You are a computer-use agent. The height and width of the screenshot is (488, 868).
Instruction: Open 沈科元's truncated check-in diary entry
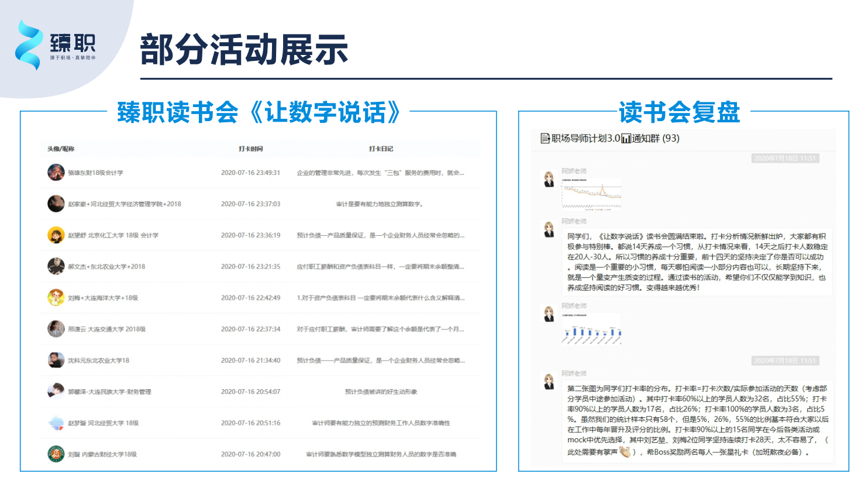coord(380,360)
